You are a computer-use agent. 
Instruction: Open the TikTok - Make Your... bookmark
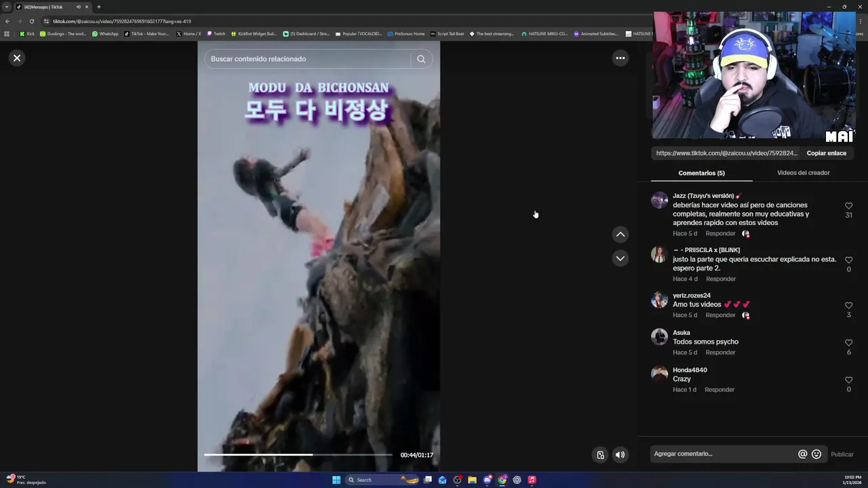tap(146, 33)
